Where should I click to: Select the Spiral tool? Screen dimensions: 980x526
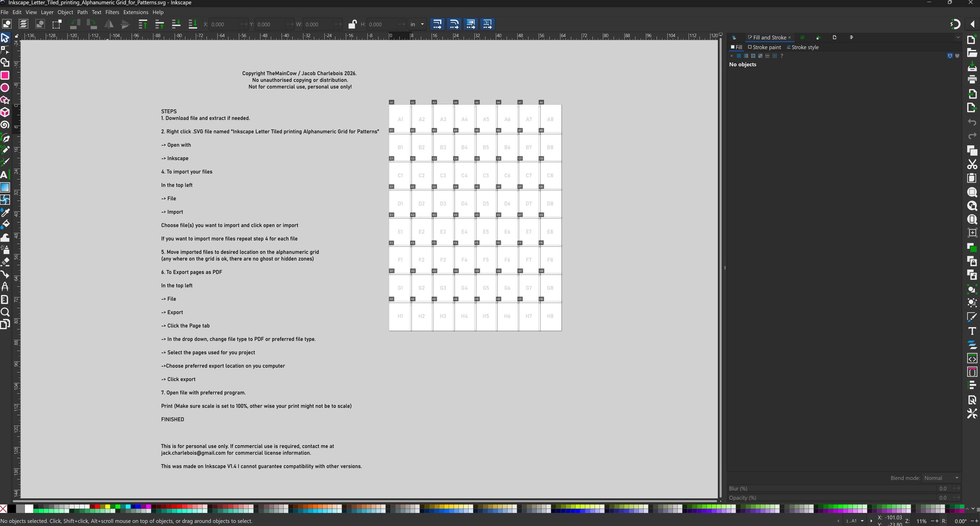click(5, 125)
